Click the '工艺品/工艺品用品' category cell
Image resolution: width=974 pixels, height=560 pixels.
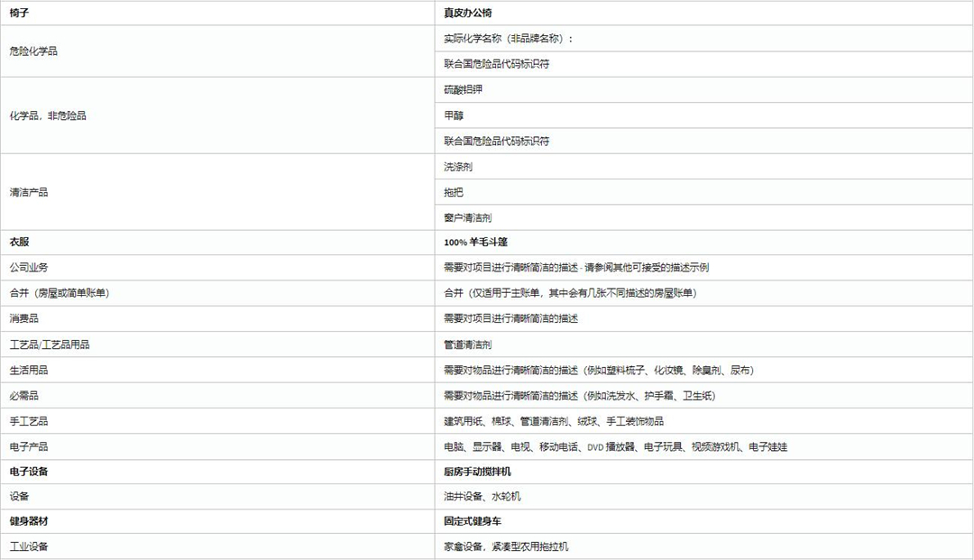pyautogui.click(x=217, y=344)
